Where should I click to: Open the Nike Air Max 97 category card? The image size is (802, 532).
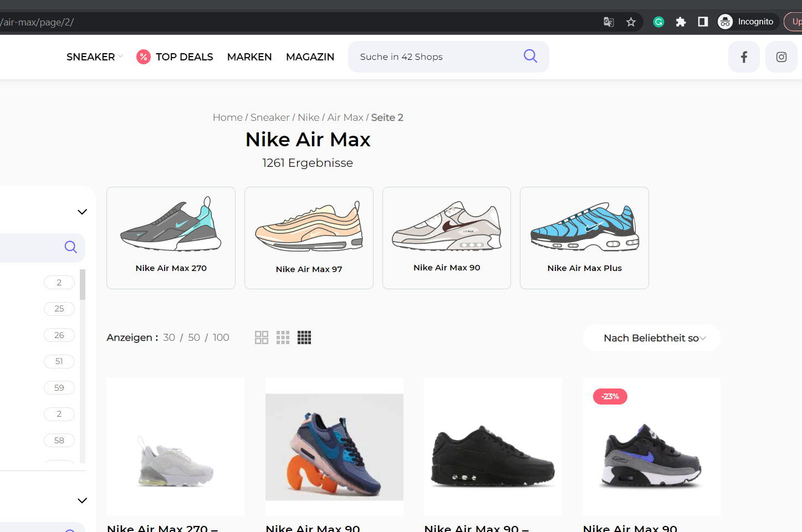pos(309,238)
